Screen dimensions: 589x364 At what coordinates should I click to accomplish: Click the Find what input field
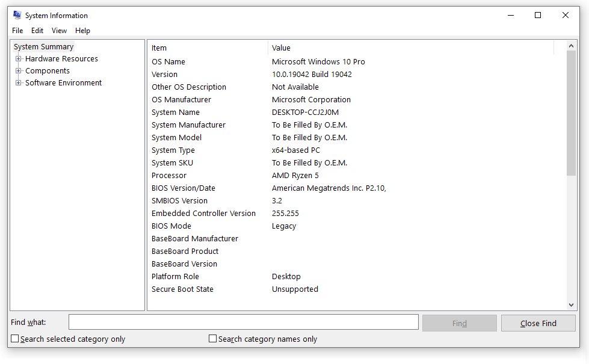pos(244,322)
